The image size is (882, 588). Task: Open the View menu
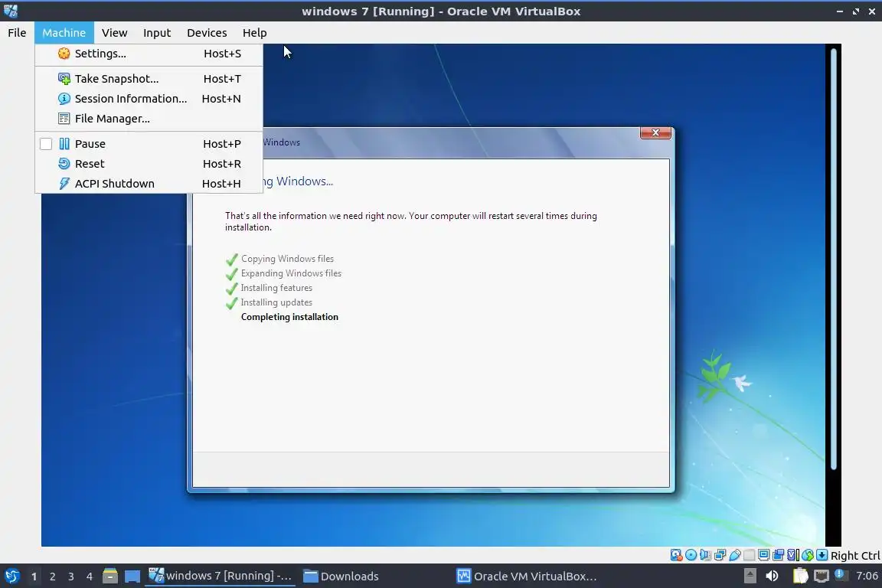click(114, 33)
